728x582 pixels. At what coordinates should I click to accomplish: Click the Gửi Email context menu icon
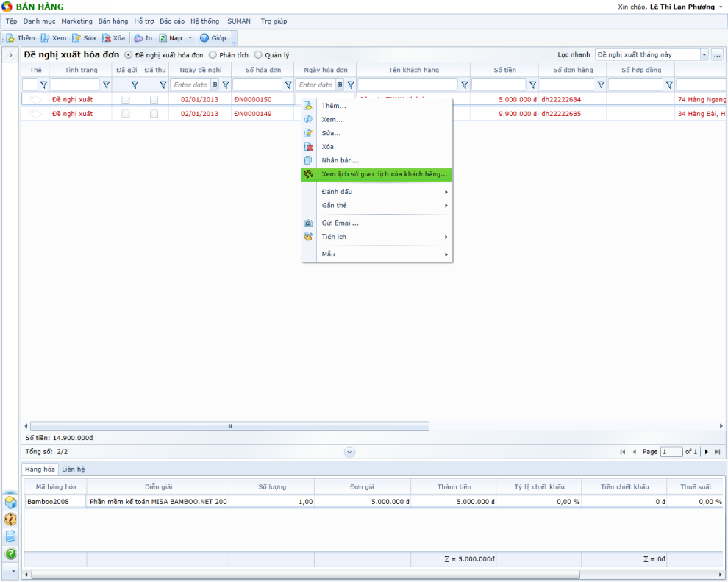click(309, 223)
